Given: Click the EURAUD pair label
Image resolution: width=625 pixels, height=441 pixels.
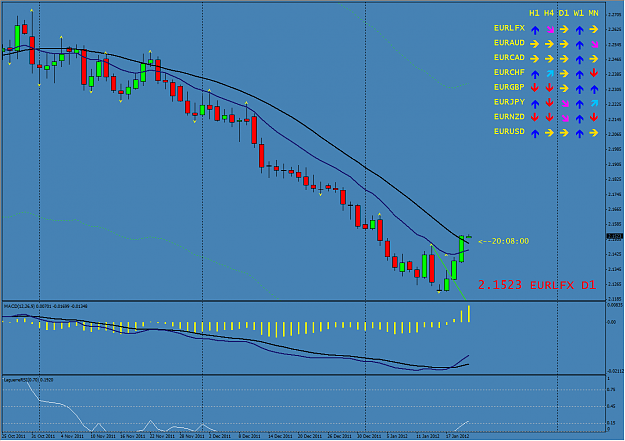Looking at the screenshot, I should [x=509, y=43].
